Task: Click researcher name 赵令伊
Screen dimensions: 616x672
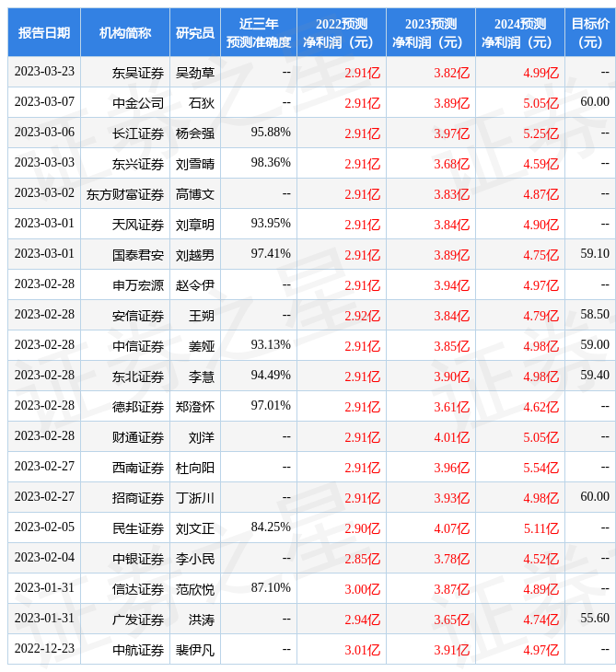Action: pyautogui.click(x=195, y=285)
